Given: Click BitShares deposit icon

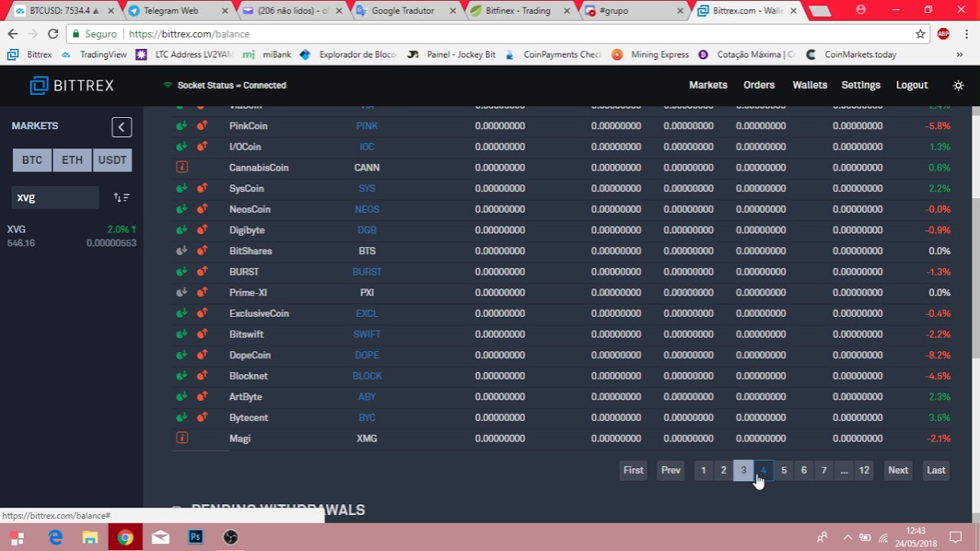Looking at the screenshot, I should (x=181, y=250).
